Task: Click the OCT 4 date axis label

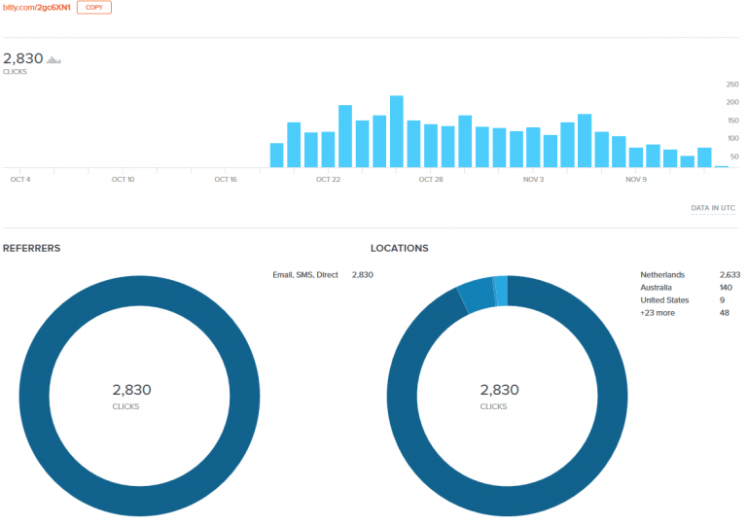Action: point(20,180)
